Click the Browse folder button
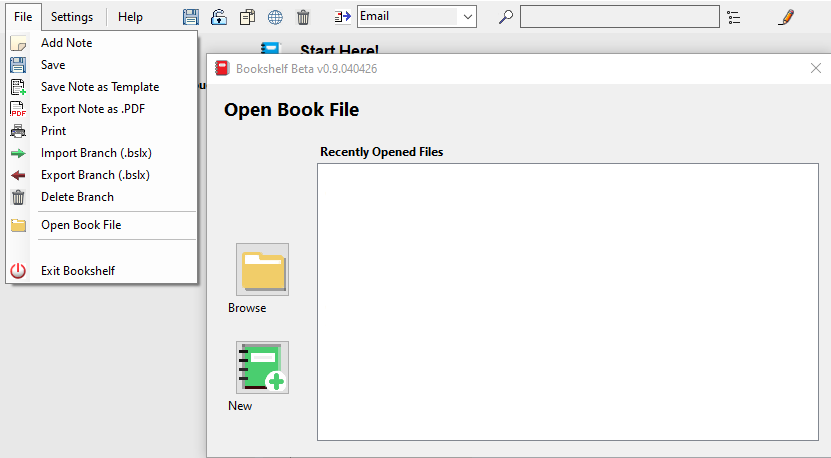This screenshot has height=458, width=831. click(262, 270)
